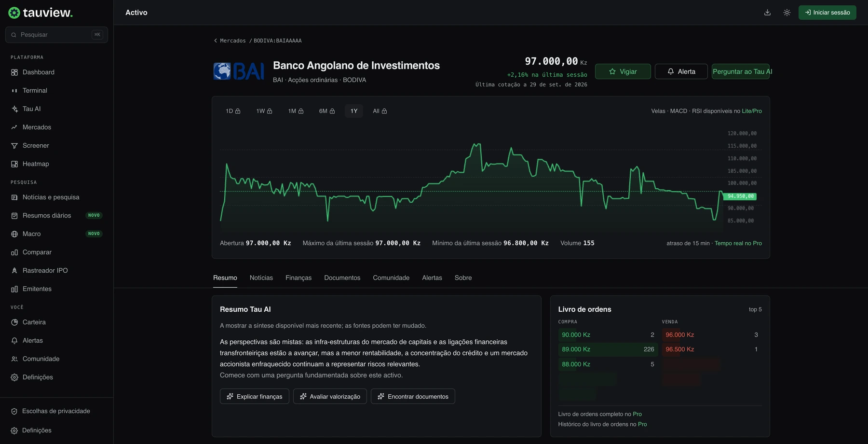Open the Emitentes list
The image size is (868, 444).
[x=56, y=289]
